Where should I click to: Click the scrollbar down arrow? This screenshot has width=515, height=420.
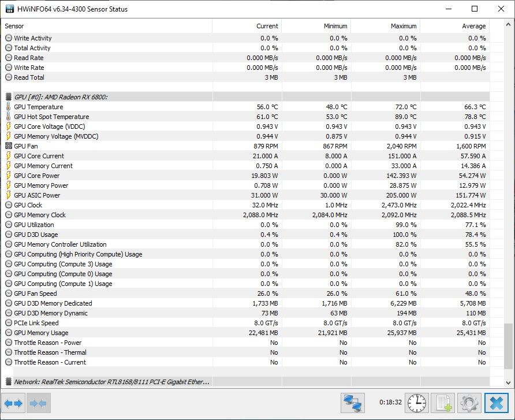[x=508, y=382]
